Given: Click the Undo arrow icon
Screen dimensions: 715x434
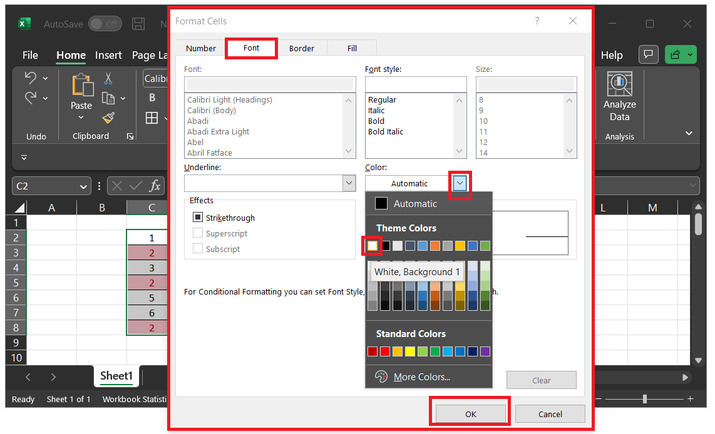Looking at the screenshot, I should click(x=31, y=78).
